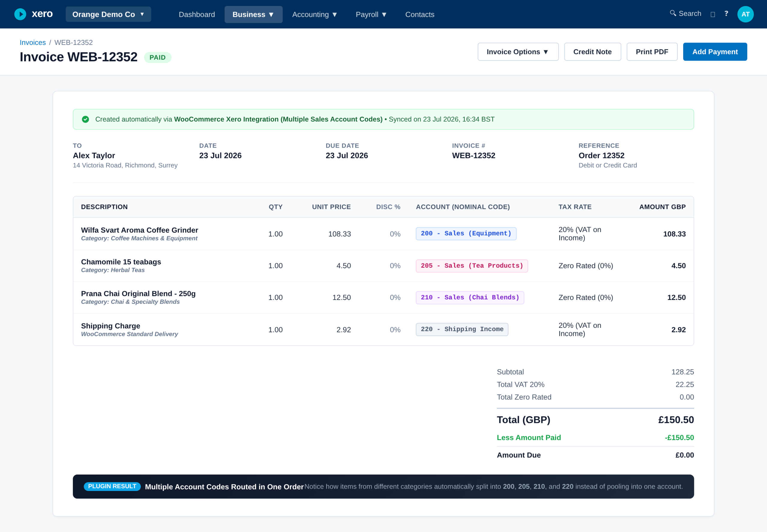Image resolution: width=767 pixels, height=532 pixels.
Task: Click the Add Payment button
Action: click(715, 52)
